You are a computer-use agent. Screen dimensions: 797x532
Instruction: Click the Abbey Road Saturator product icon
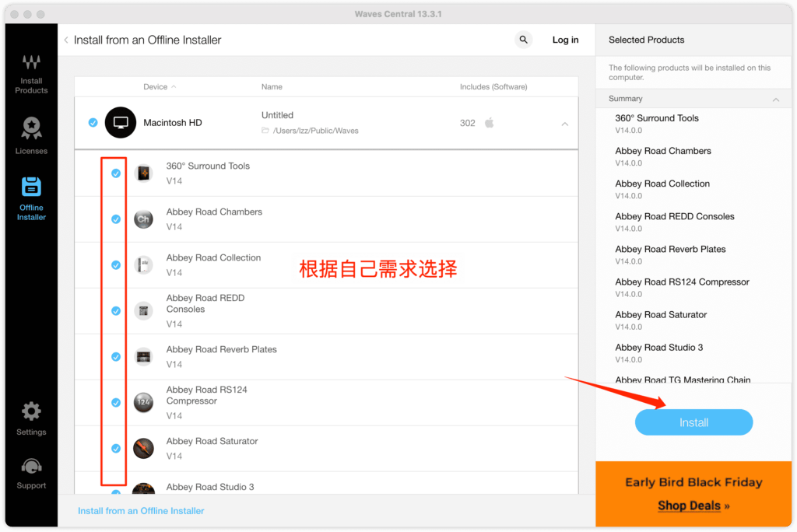pos(143,448)
